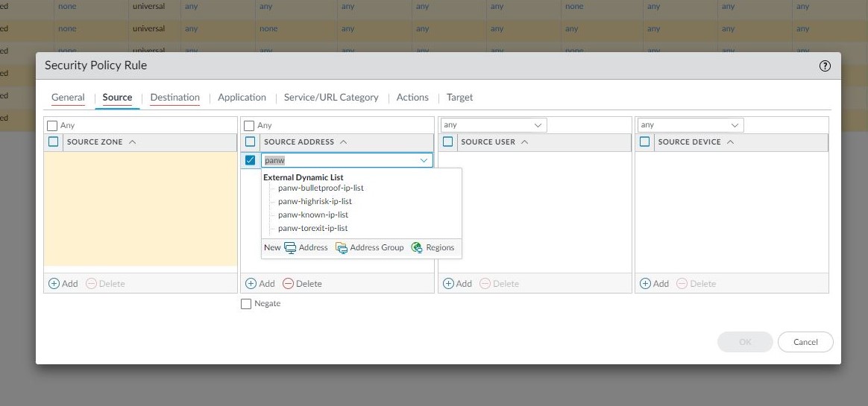Click Delete under Source Zone

[x=105, y=284]
